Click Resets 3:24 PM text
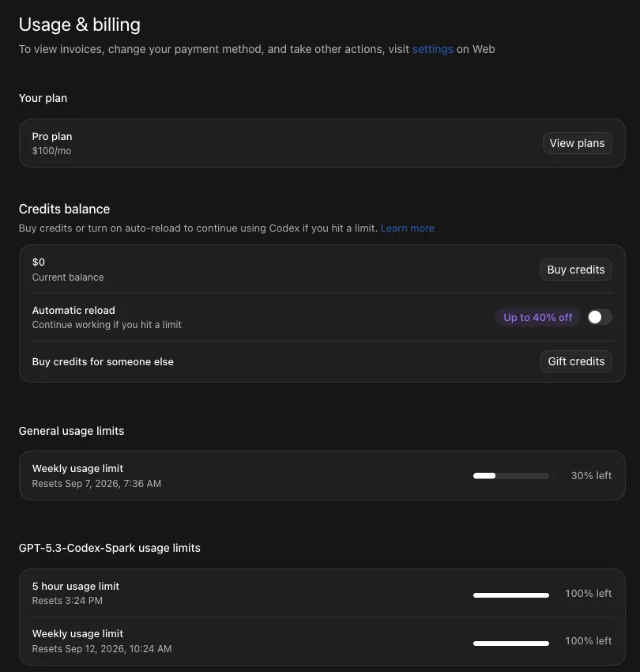The height and width of the screenshot is (672, 640). point(67,601)
